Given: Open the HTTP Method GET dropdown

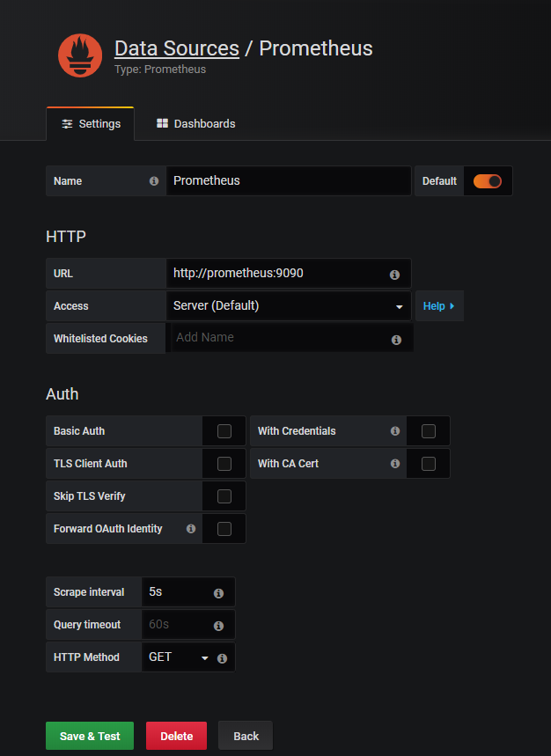Looking at the screenshot, I should click(x=179, y=657).
